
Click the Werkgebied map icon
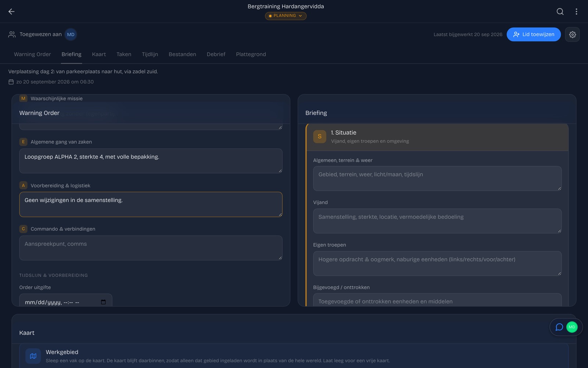coord(33,356)
